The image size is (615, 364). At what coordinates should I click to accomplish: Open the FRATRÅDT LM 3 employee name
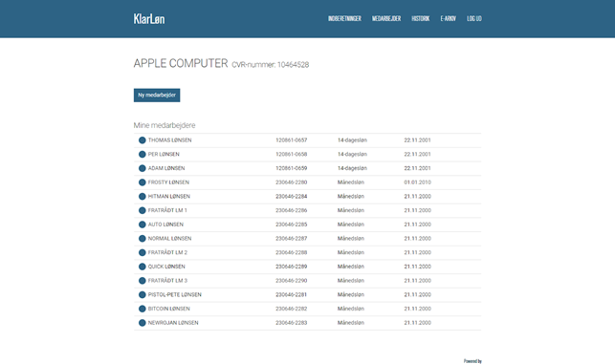pyautogui.click(x=167, y=281)
